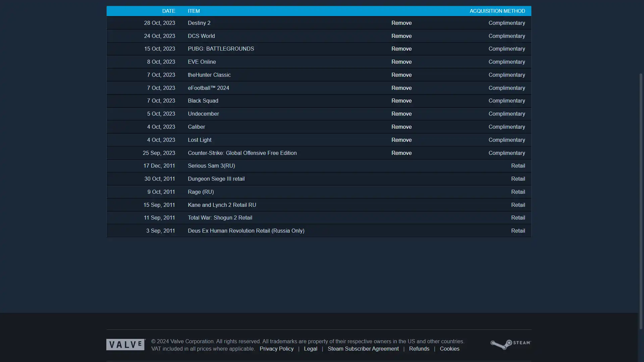The height and width of the screenshot is (362, 644).
Task: Select the Rage (RU) item
Action: click(x=201, y=192)
